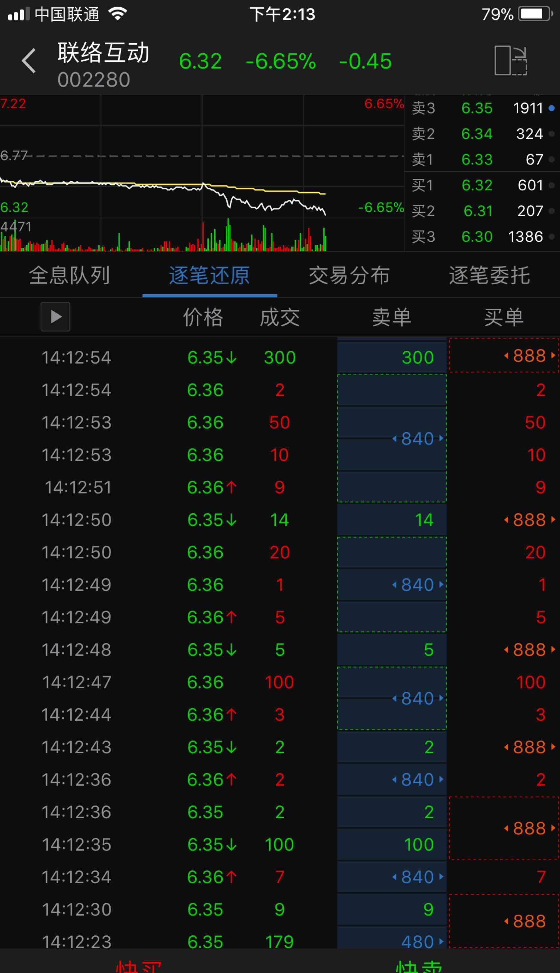Screen dimensions: 560x973
Task: Select the 逐笔还原 tab
Action: tap(210, 275)
